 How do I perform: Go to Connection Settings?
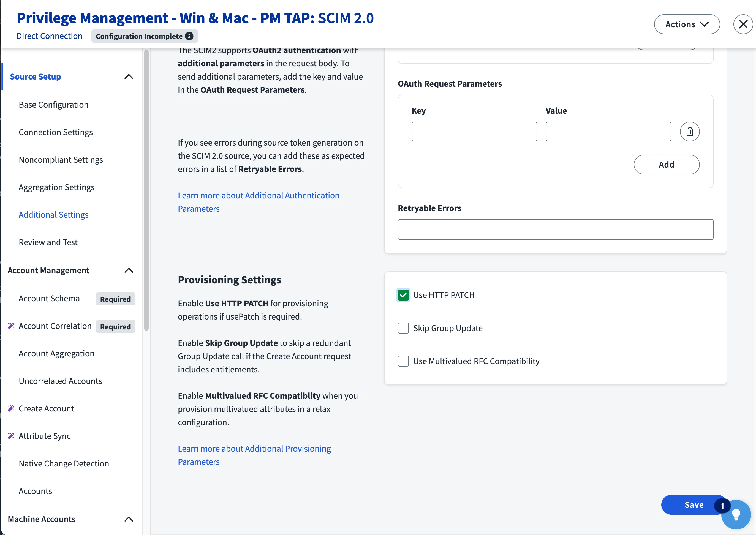click(56, 132)
